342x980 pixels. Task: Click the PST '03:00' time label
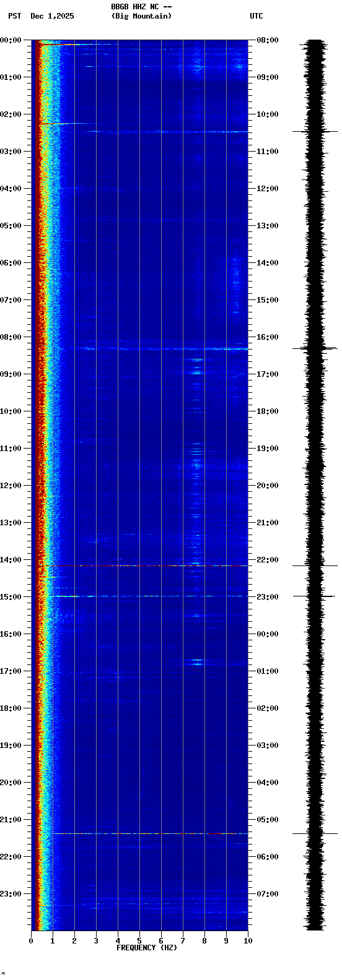click(x=11, y=152)
